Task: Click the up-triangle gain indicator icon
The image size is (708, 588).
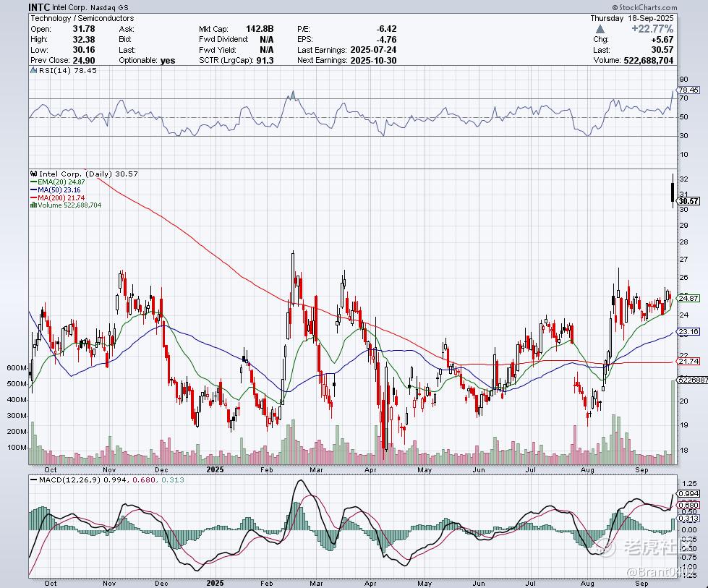Action: pos(600,30)
